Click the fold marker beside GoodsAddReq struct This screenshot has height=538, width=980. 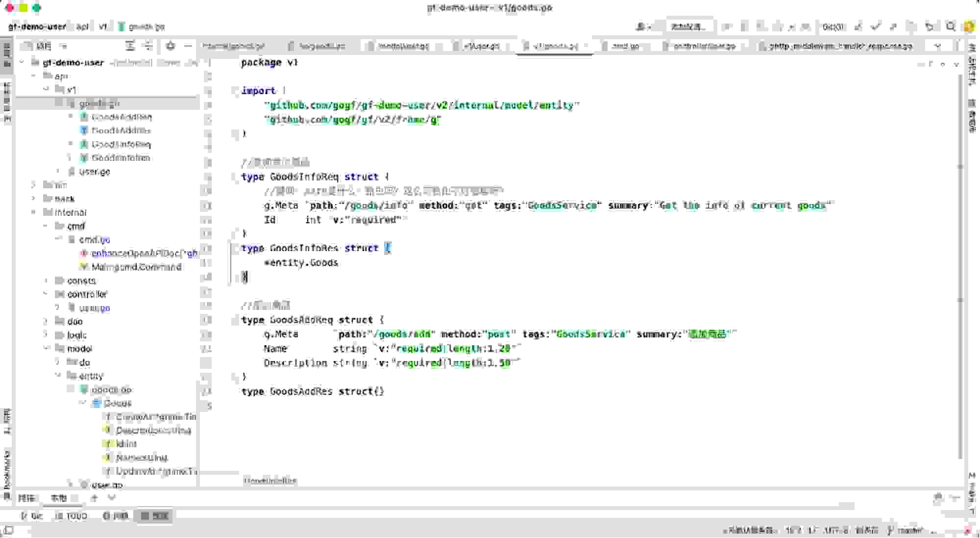click(x=234, y=320)
